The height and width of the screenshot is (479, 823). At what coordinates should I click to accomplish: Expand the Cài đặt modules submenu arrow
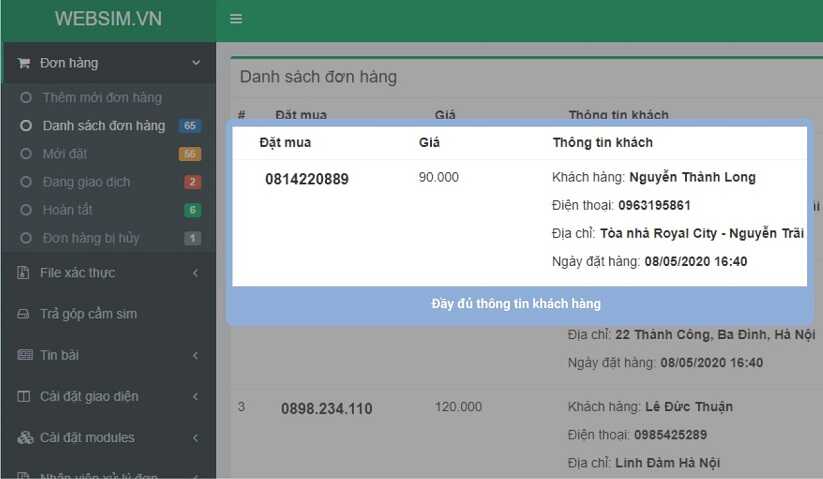[x=195, y=437]
